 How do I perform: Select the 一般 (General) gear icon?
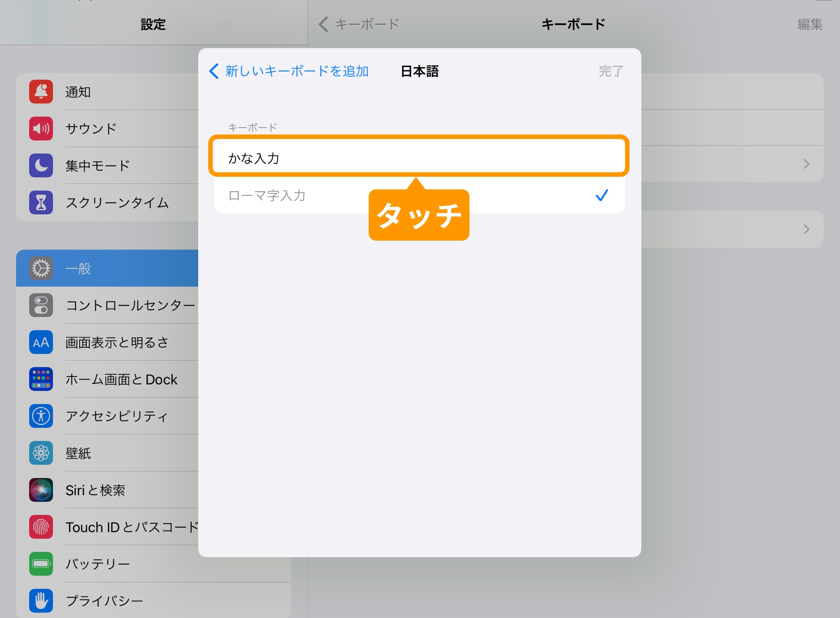(x=41, y=268)
